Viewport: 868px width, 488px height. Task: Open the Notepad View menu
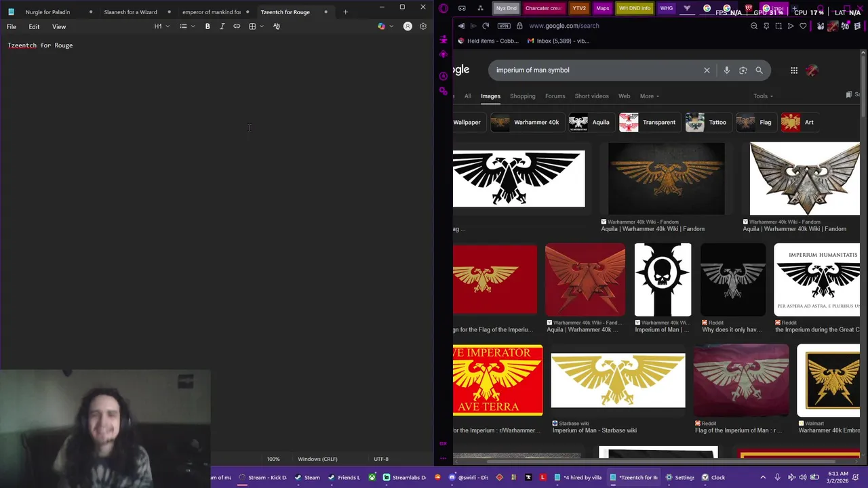point(59,26)
